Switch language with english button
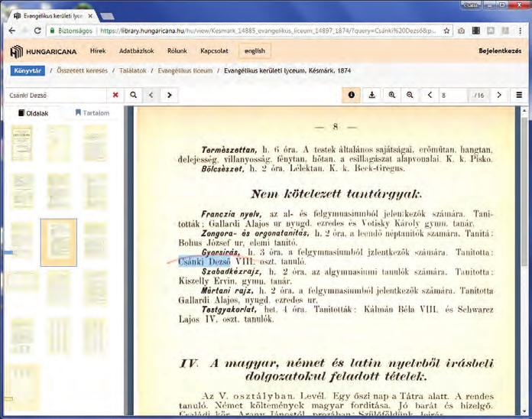Viewport: 532px width, 419px height. point(255,51)
